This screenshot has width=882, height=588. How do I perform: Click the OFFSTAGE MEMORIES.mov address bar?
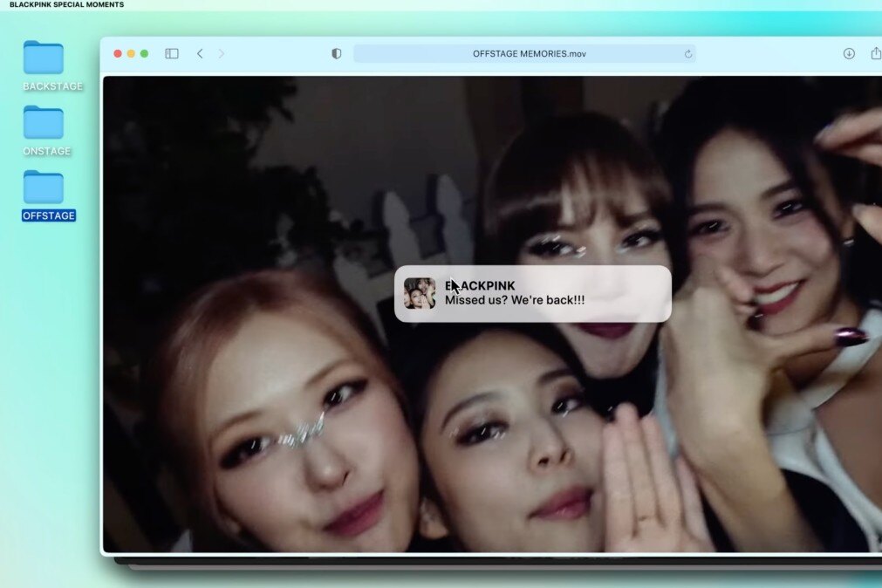coord(524,54)
